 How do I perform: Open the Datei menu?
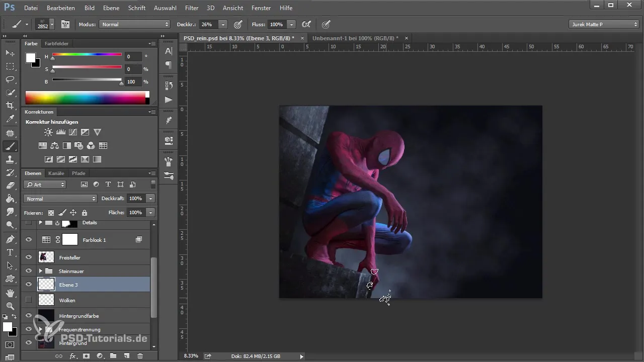(x=31, y=8)
